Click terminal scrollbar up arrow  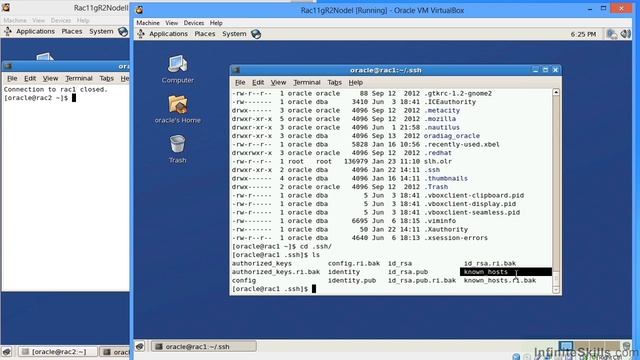pyautogui.click(x=556, y=93)
